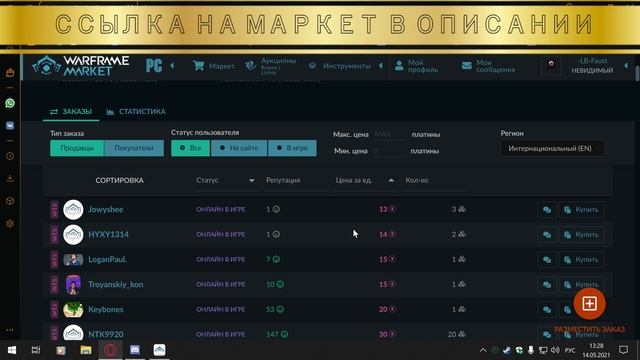Select Покупатели order type
This screenshot has width=640, height=360.
click(134, 148)
